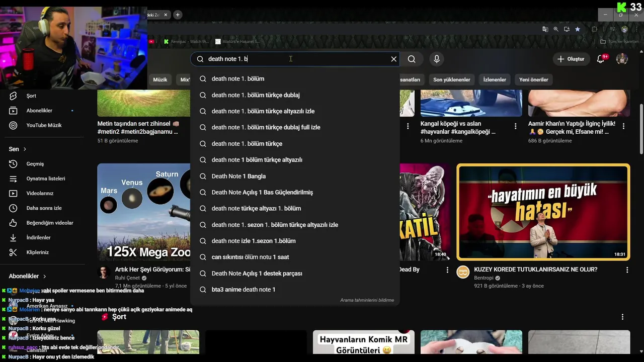Choose 'death note izle 1.sezon 1.bölüm'
The height and width of the screenshot is (362, 644).
(295, 241)
